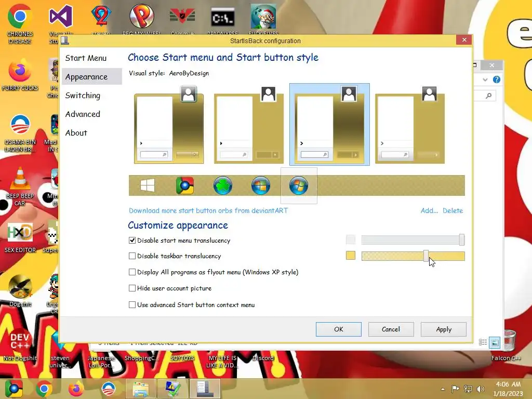Image resolution: width=532 pixels, height=399 pixels.
Task: Open Chrome from the taskbar
Action: (x=44, y=389)
